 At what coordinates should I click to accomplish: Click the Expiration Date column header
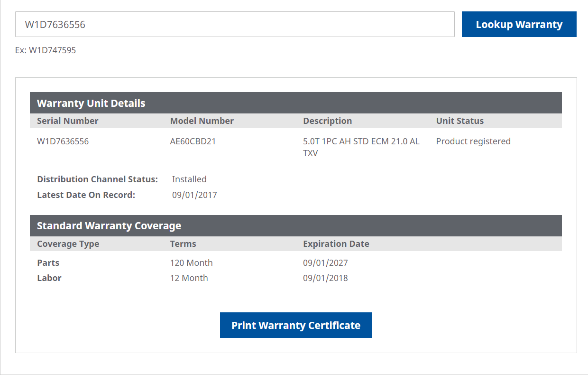(336, 244)
